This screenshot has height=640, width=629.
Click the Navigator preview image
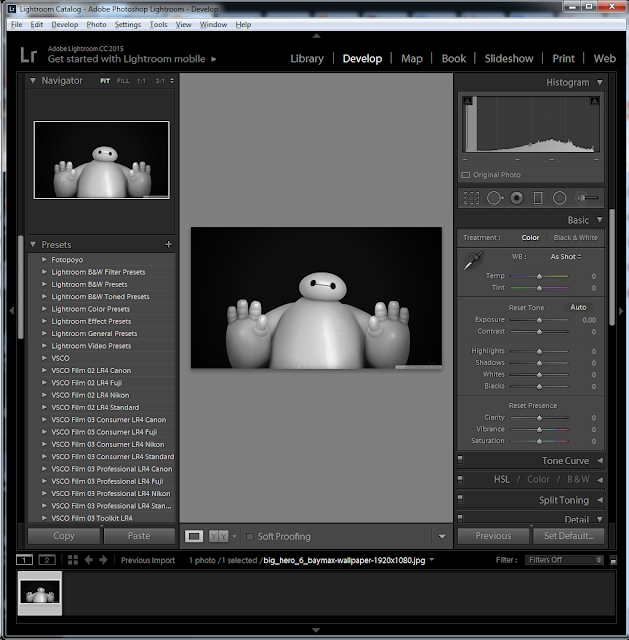102,160
